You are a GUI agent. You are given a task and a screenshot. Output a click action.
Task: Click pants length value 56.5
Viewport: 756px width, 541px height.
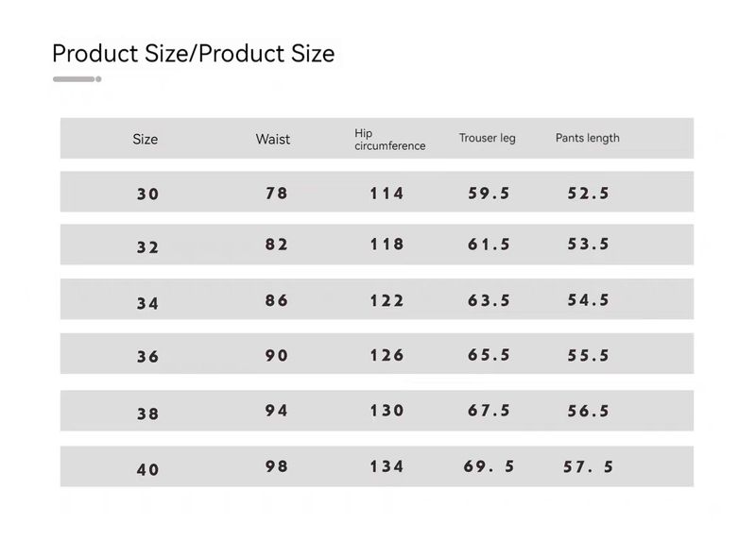click(589, 411)
